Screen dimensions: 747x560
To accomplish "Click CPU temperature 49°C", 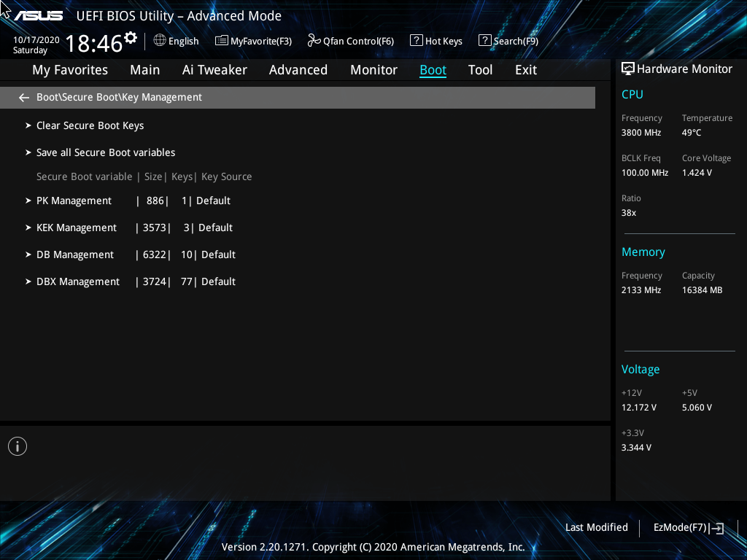I will [692, 133].
